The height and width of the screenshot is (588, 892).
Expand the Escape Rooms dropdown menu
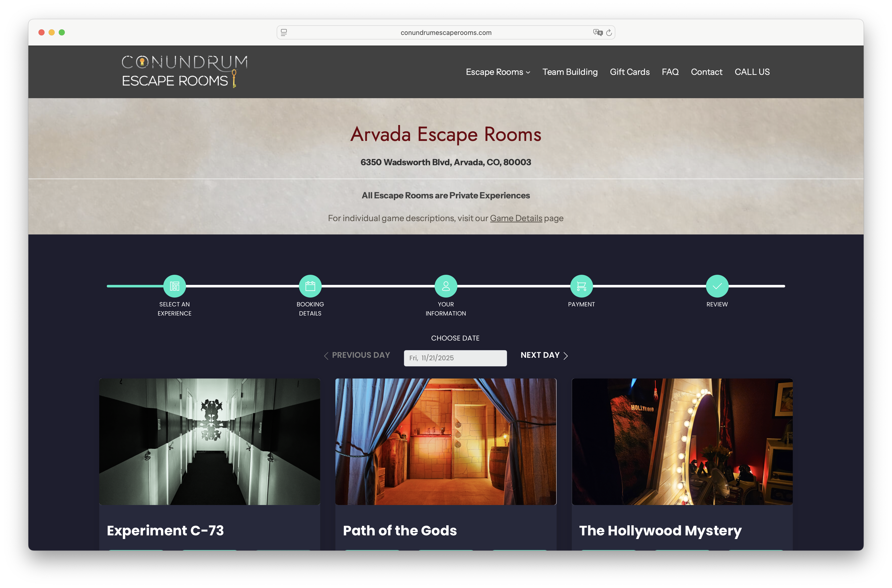497,72
